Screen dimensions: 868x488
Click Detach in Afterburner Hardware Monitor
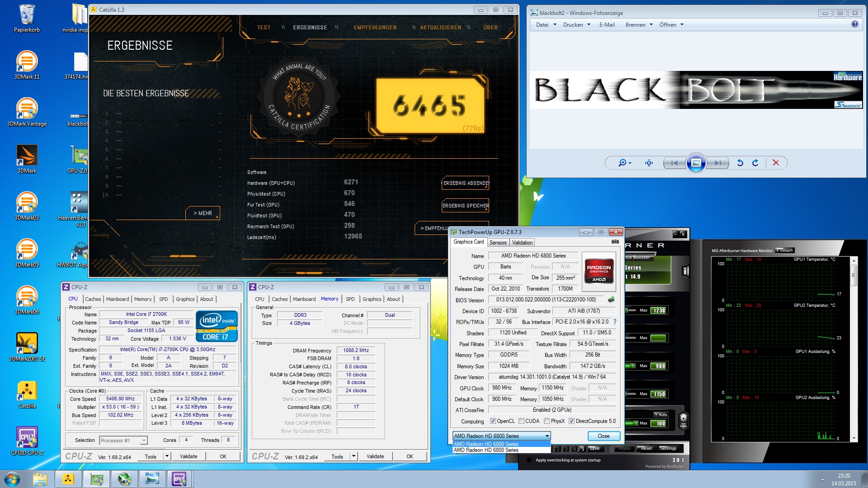click(x=785, y=250)
